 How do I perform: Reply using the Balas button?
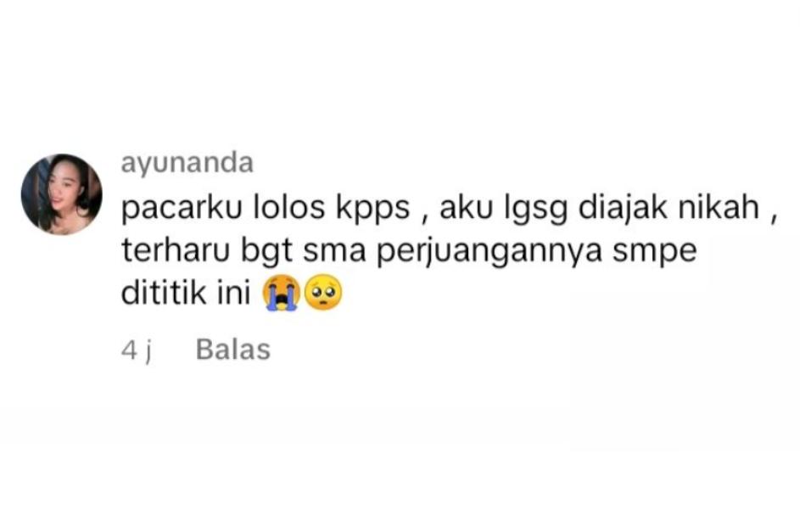[x=233, y=350]
